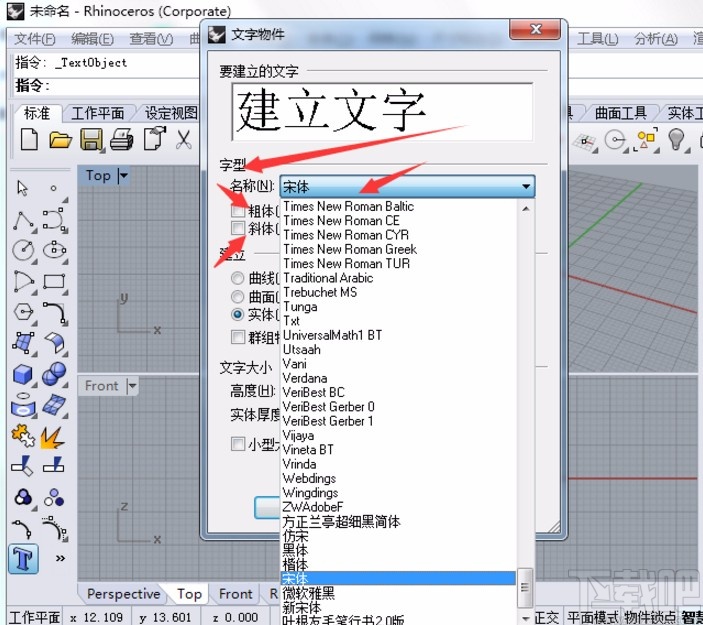
Task: Click the Rhino icon in the title bar
Action: click(x=15, y=11)
